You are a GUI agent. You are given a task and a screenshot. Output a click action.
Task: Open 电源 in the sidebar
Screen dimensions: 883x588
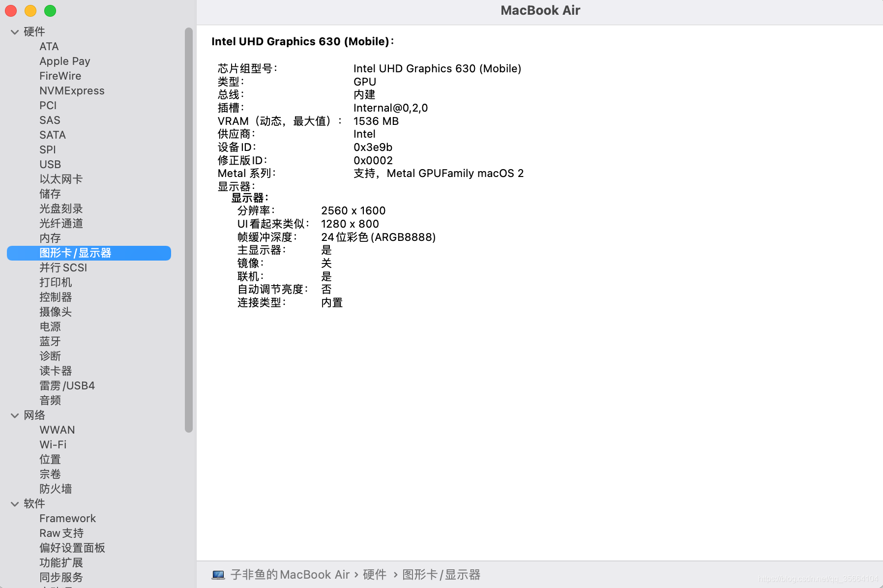click(50, 327)
